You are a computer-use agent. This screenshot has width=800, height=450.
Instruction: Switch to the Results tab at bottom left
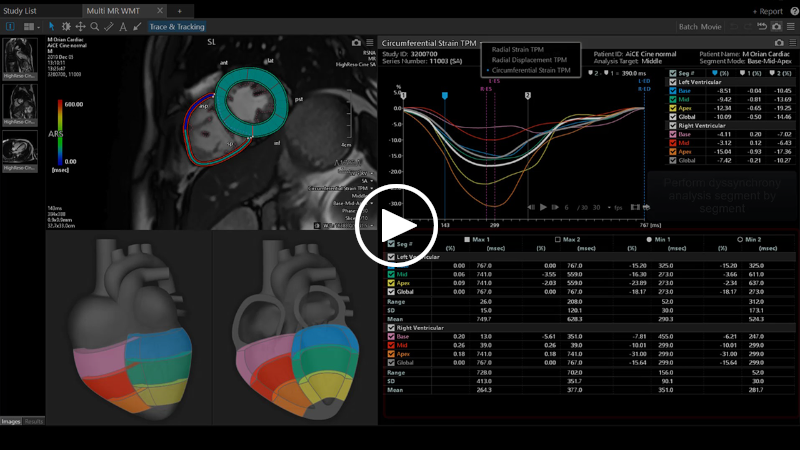(34, 421)
